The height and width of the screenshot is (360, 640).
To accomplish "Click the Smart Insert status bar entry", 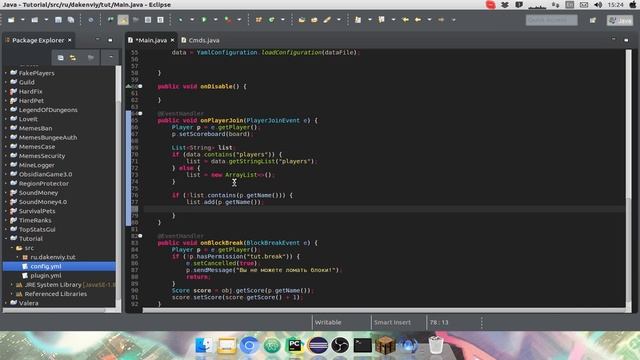I will click(392, 322).
